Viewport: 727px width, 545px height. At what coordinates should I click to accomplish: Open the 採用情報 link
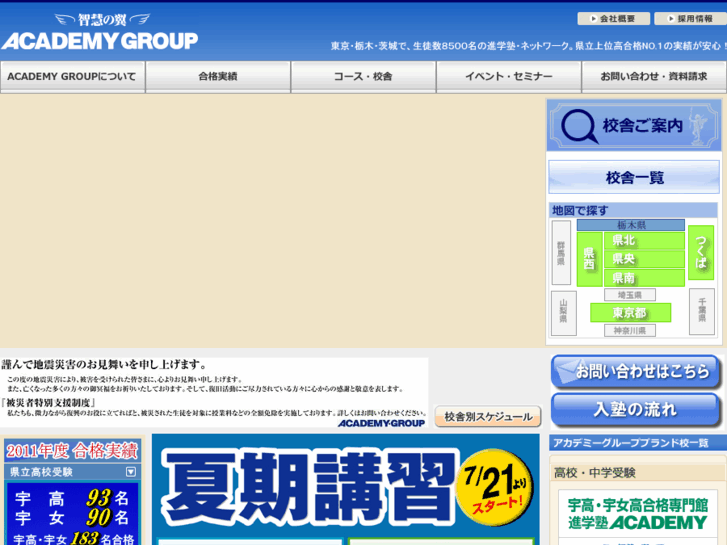[x=690, y=19]
